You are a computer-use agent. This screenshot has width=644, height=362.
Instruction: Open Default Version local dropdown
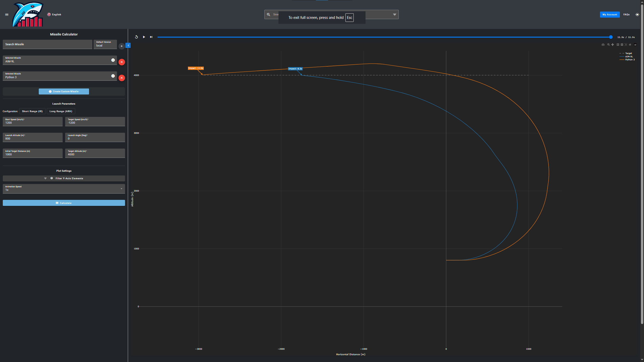pyautogui.click(x=105, y=44)
